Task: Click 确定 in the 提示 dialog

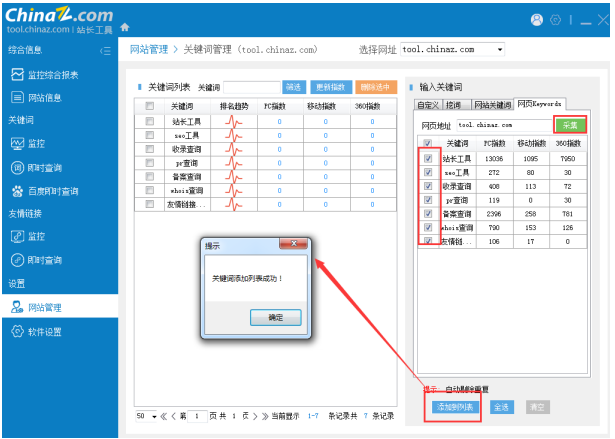Action: [276, 317]
